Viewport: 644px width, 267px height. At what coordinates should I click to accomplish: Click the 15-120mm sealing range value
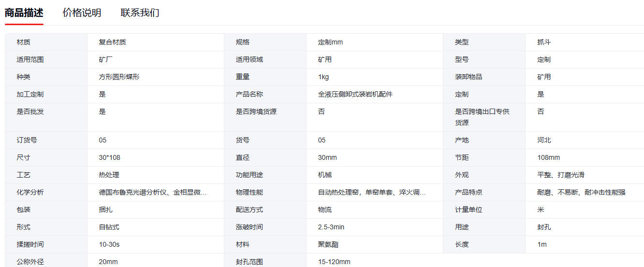(334, 262)
